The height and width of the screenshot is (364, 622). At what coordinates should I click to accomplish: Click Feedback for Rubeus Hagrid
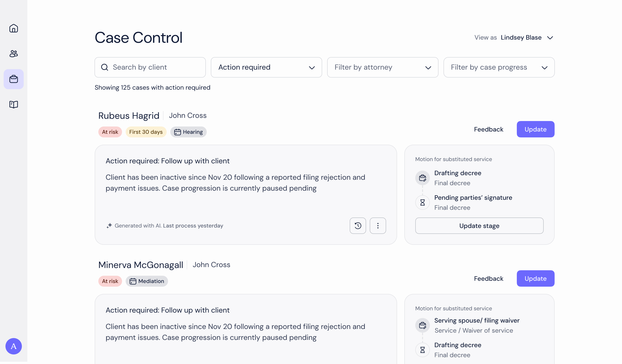(488, 129)
